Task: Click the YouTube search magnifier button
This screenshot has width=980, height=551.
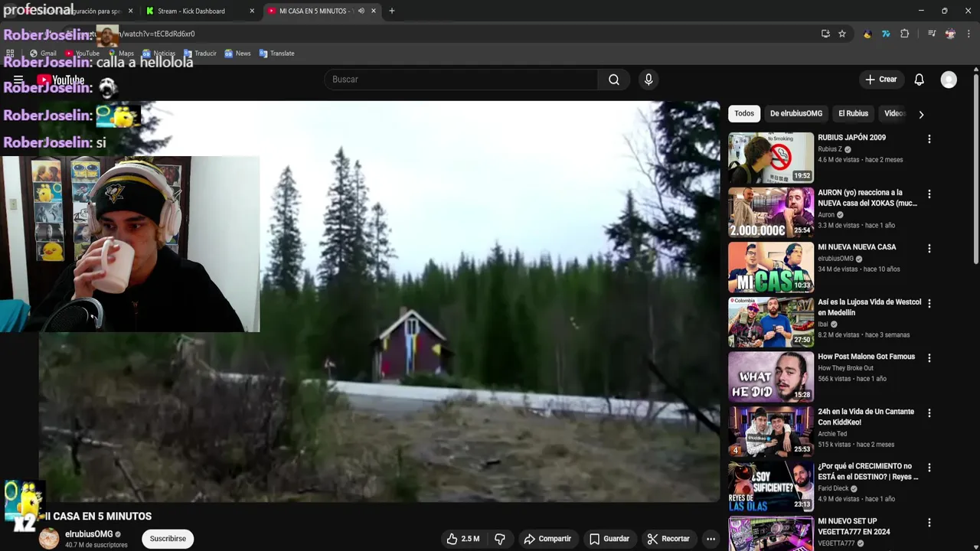Action: pyautogui.click(x=614, y=80)
